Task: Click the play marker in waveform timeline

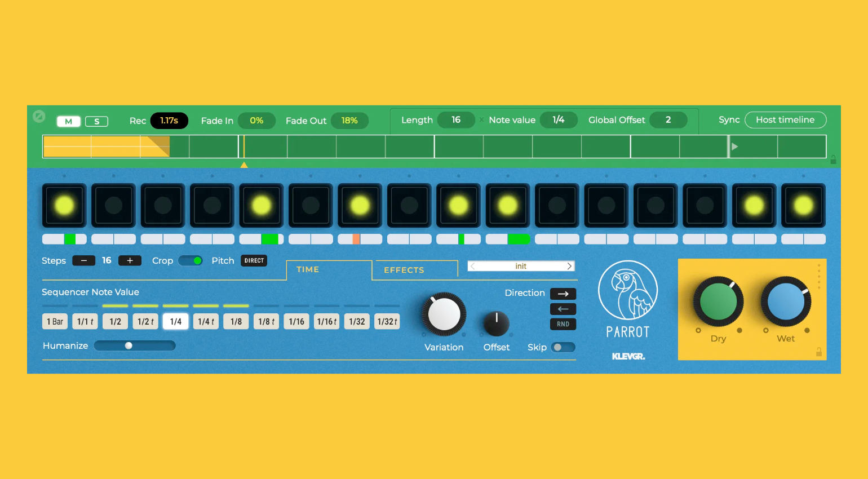Action: (734, 147)
